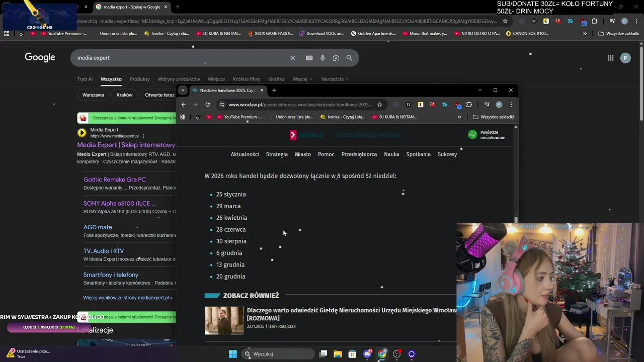The height and width of the screenshot is (362, 644).
Task: Click the Google search input field
Action: [181, 58]
